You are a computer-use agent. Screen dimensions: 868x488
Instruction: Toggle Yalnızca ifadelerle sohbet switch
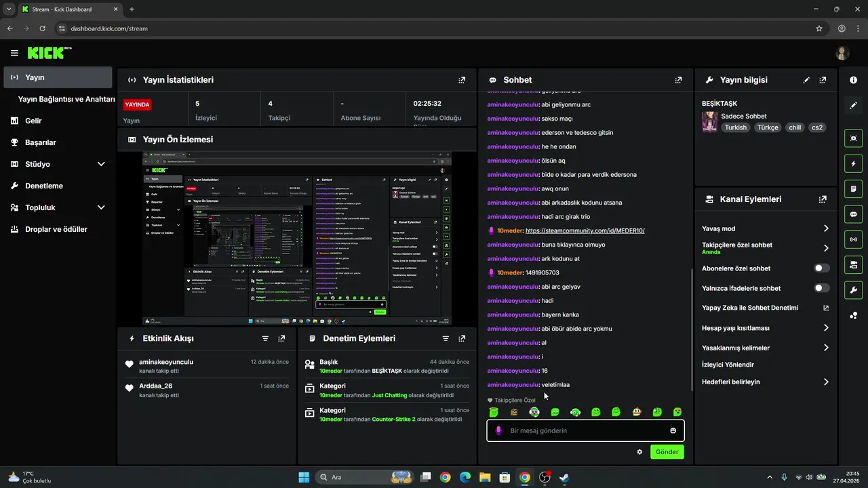(x=822, y=288)
